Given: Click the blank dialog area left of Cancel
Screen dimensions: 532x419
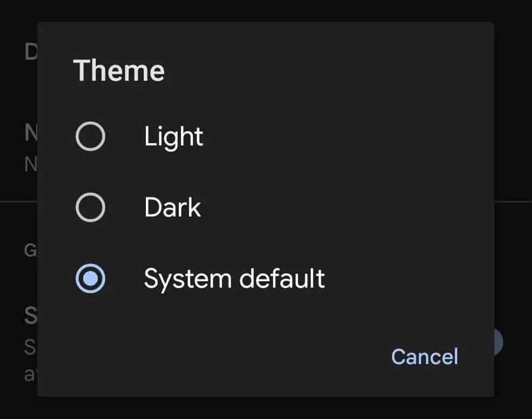Looking at the screenshot, I should pyautogui.click(x=215, y=357).
